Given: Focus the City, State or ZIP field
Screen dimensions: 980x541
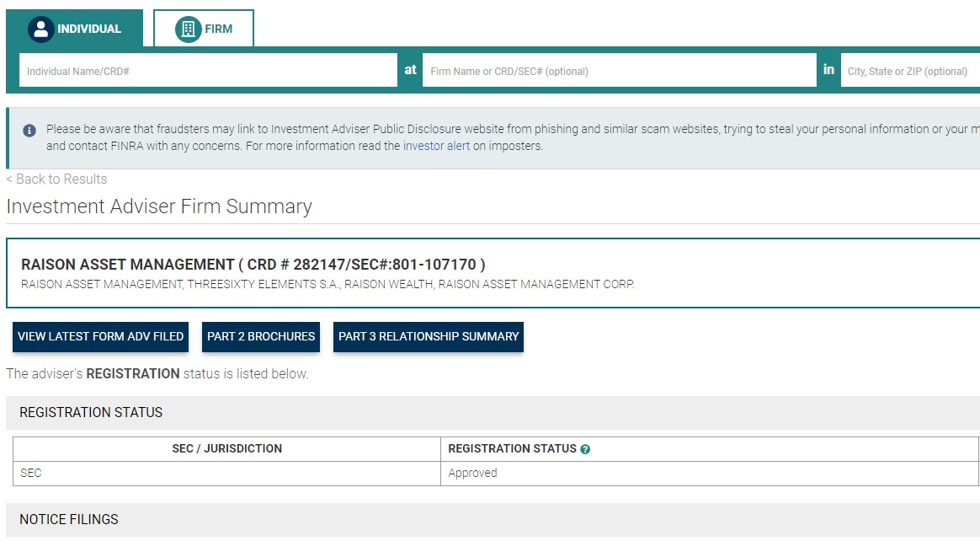Looking at the screenshot, I should click(x=910, y=71).
